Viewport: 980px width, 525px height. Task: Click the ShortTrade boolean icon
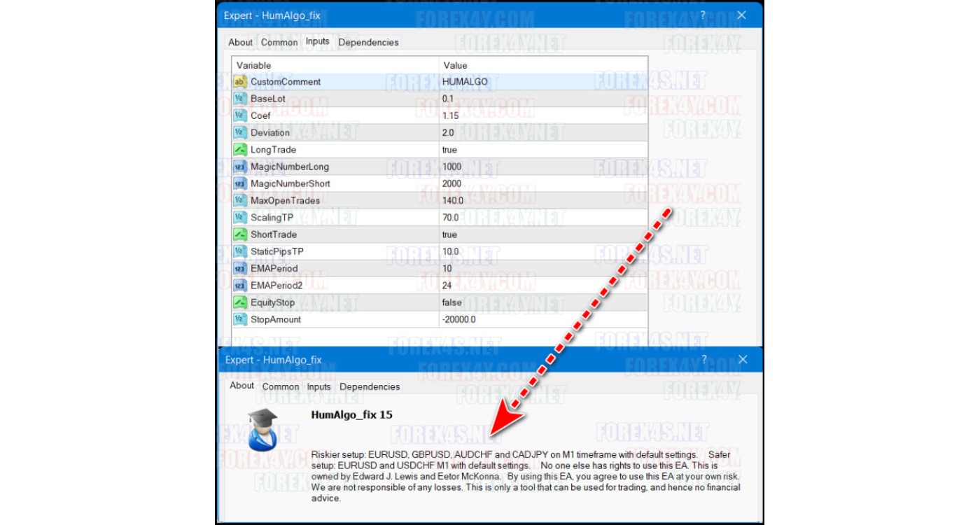coord(239,234)
